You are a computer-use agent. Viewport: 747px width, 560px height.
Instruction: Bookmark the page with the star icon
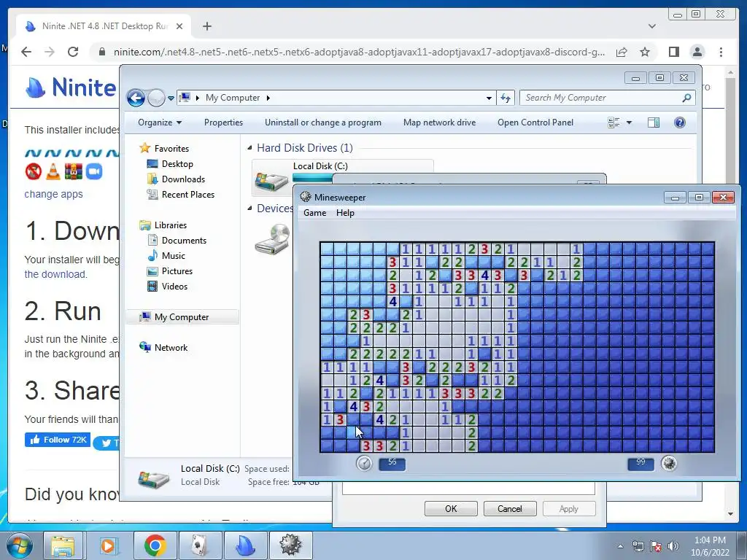tap(645, 52)
